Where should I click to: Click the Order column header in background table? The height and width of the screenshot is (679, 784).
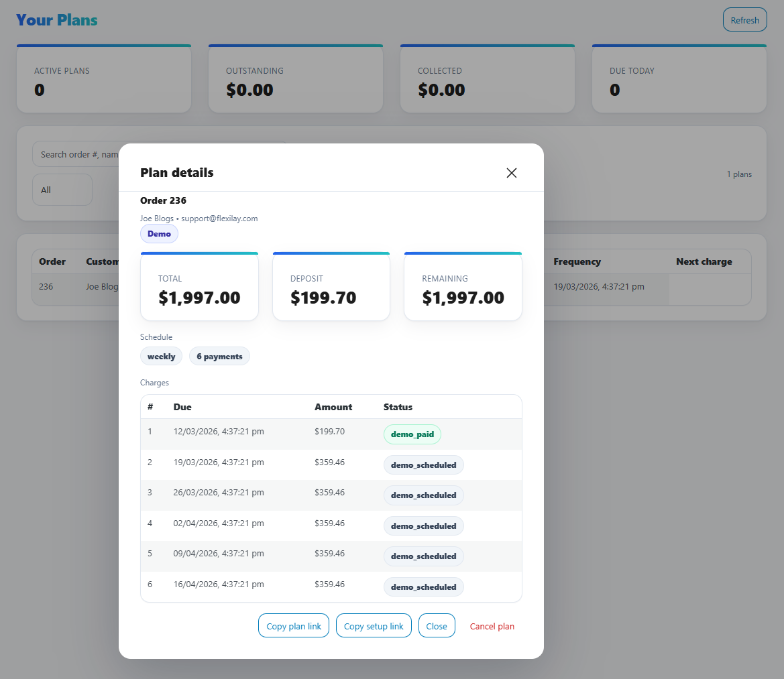tap(52, 261)
